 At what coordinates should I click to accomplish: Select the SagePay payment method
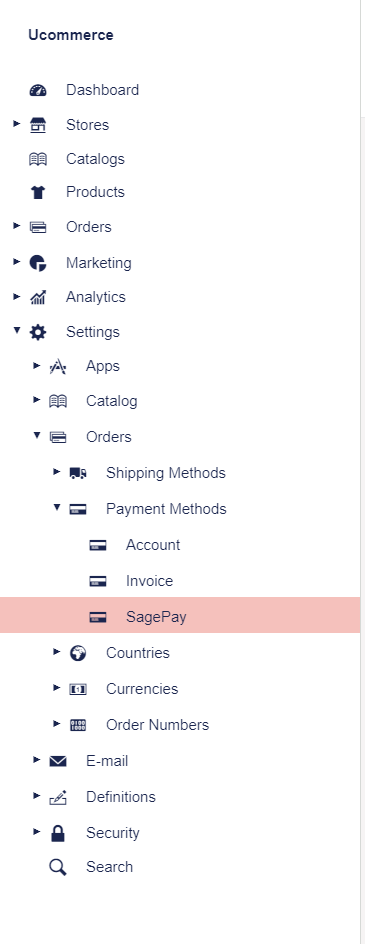click(180, 615)
